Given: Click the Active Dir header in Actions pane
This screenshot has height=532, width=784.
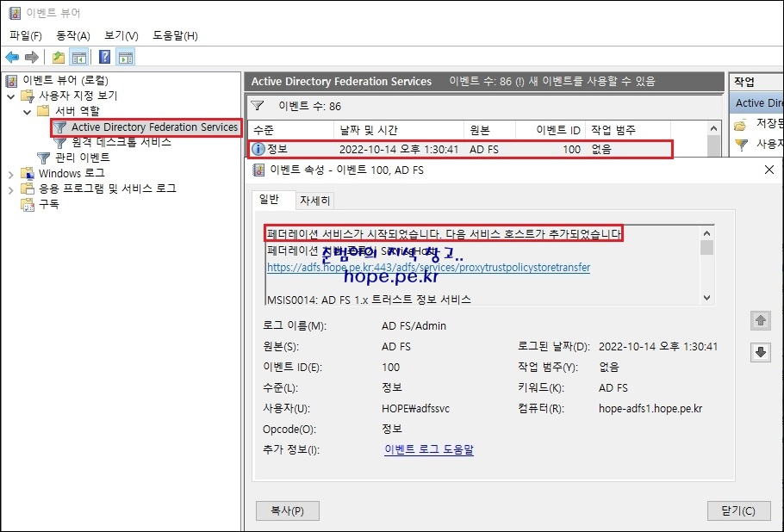Looking at the screenshot, I should point(759,103).
